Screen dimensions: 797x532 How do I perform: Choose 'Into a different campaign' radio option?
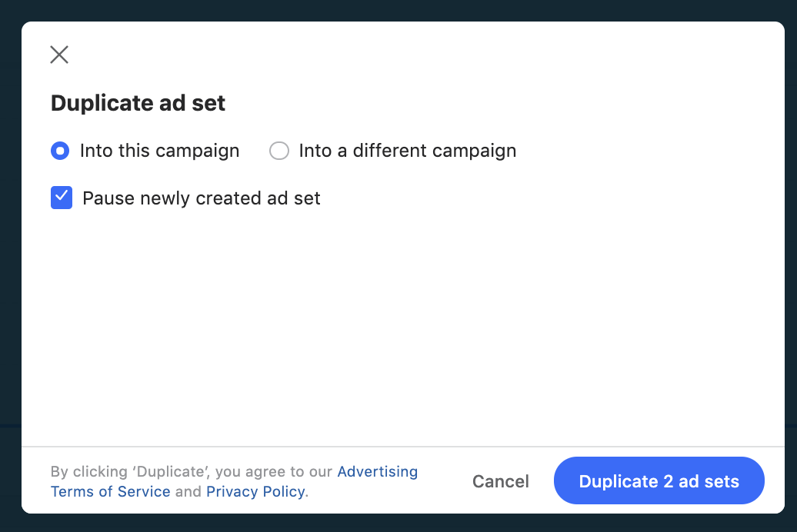click(278, 151)
